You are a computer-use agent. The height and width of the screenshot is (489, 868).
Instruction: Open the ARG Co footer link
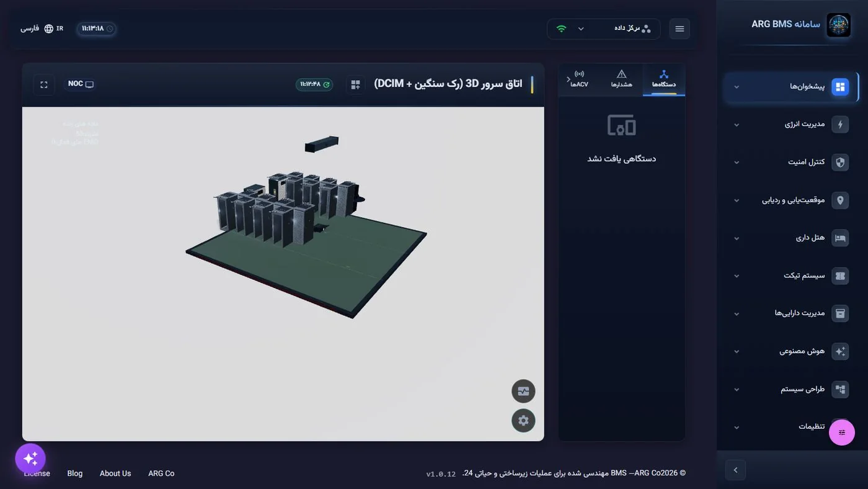tap(161, 473)
